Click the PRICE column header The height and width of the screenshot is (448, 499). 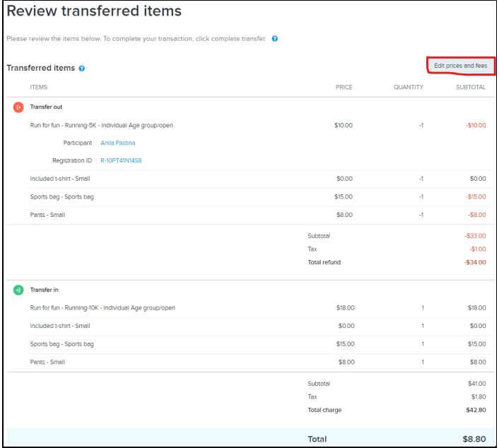pyautogui.click(x=344, y=88)
